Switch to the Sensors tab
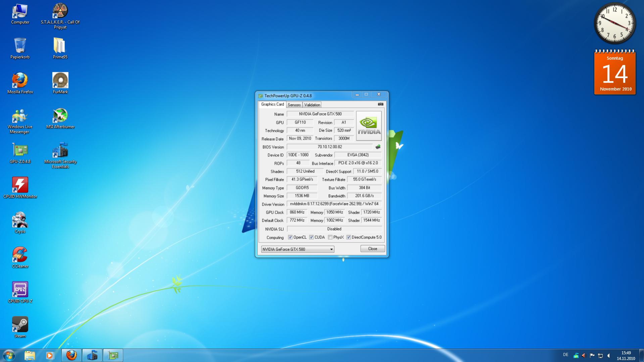 click(x=294, y=105)
